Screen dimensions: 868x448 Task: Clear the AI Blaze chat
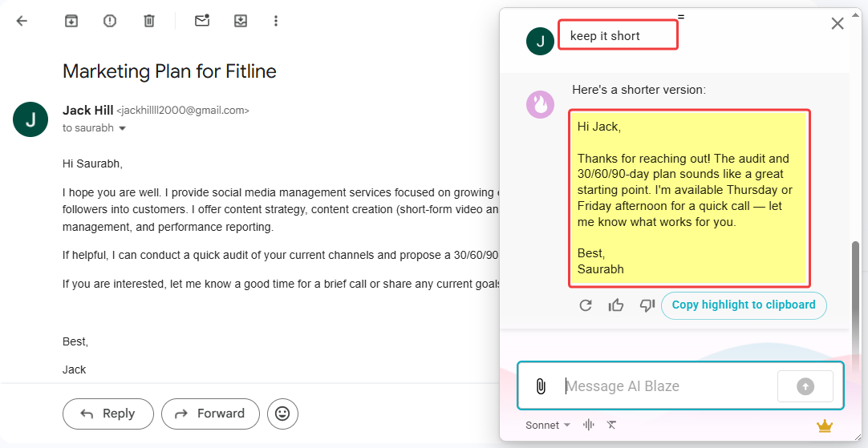611,425
